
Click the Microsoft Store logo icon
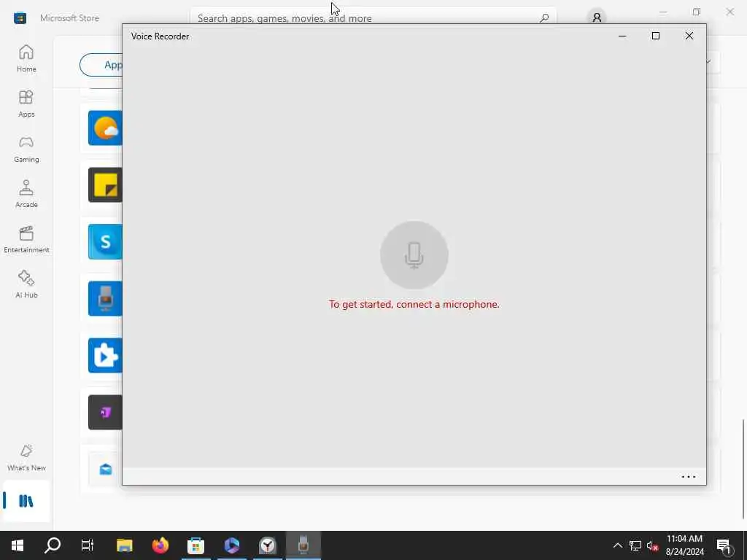click(x=20, y=18)
